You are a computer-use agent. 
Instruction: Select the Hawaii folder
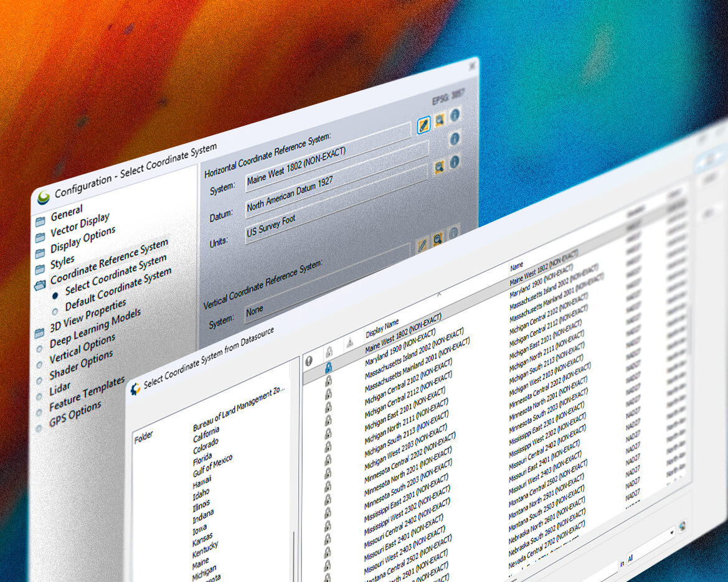(x=202, y=482)
